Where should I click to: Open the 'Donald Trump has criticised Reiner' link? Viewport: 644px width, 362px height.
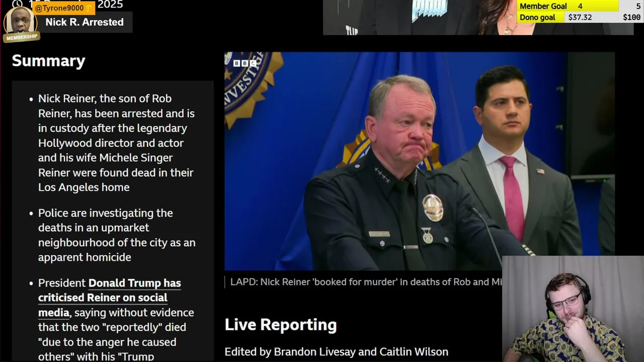109,298
